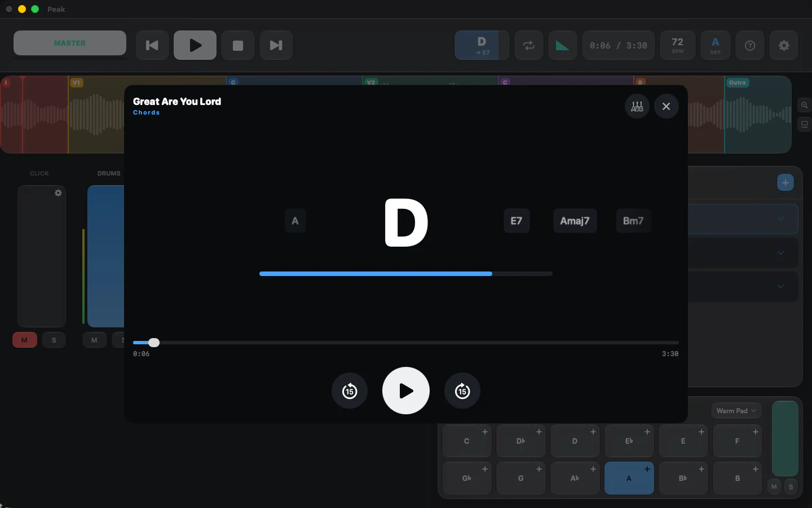Open the mixer icon in chords modal
812x508 pixels.
pos(637,106)
